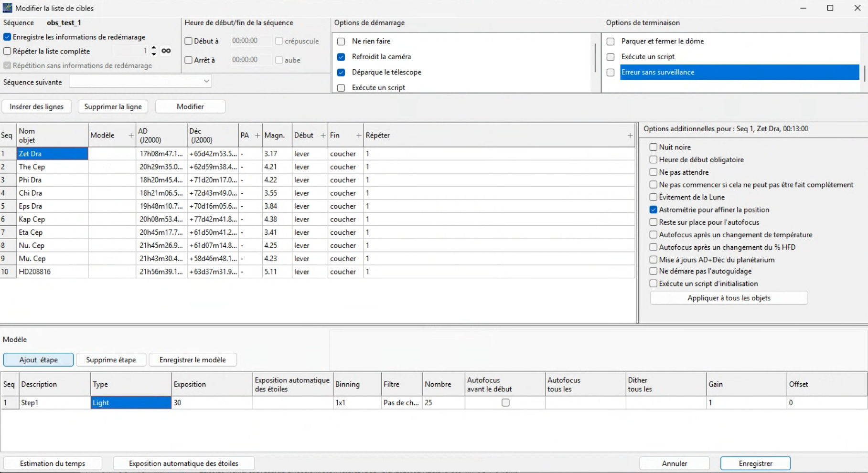The width and height of the screenshot is (868, 473).
Task: Click the plus icon beside Début column header
Action: [x=323, y=136]
